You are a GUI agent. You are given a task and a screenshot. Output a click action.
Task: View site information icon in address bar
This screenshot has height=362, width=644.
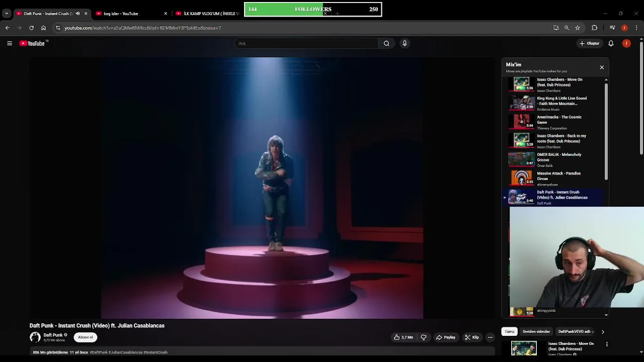pyautogui.click(x=58, y=28)
